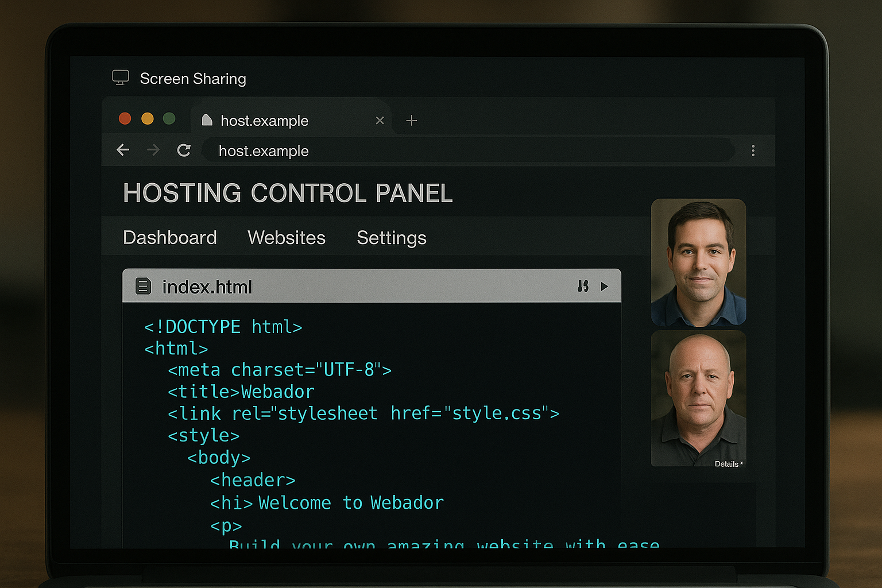Click the HOSTING CONTROL PANEL heading
Screen dimensions: 882x588
pyautogui.click(x=288, y=194)
